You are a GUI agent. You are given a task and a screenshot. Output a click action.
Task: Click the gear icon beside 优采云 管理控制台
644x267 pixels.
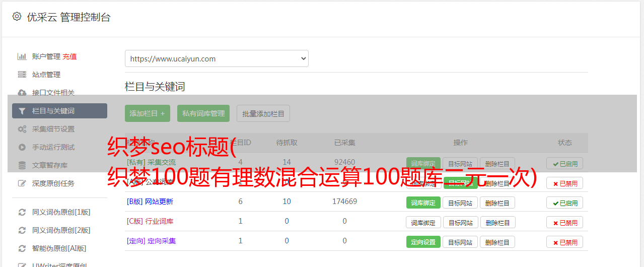[17, 17]
